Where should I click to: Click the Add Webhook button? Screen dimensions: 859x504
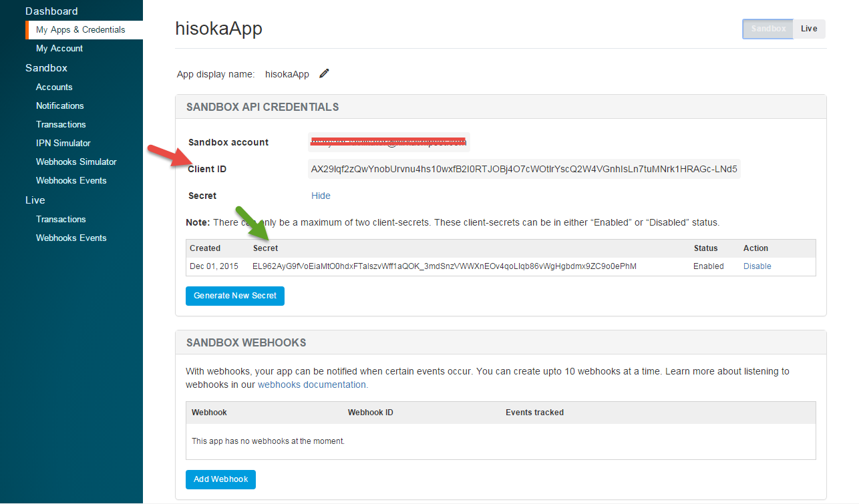(x=220, y=479)
